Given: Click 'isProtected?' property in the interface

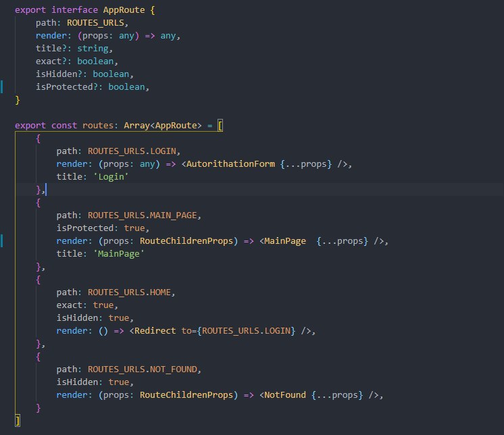Looking at the screenshot, I should pyautogui.click(x=67, y=87).
